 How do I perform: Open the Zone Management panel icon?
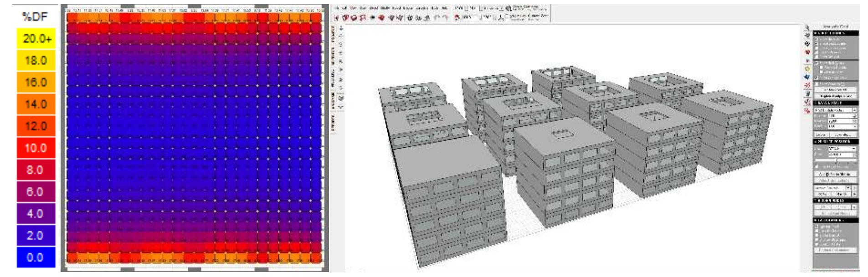tap(807, 35)
